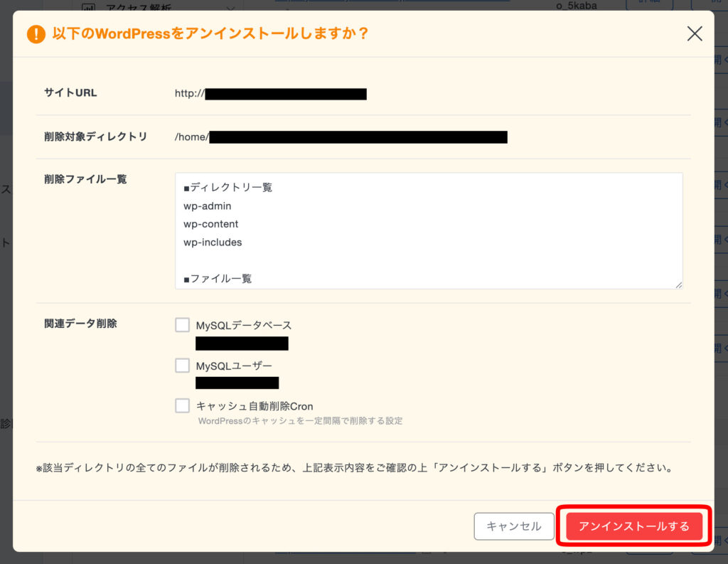Enable MySQLデータベース deletion checkbox
Screen dimensions: 728x564
coord(182,325)
